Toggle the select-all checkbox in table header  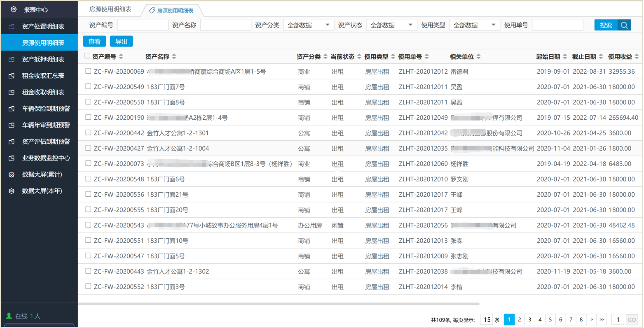(x=87, y=56)
